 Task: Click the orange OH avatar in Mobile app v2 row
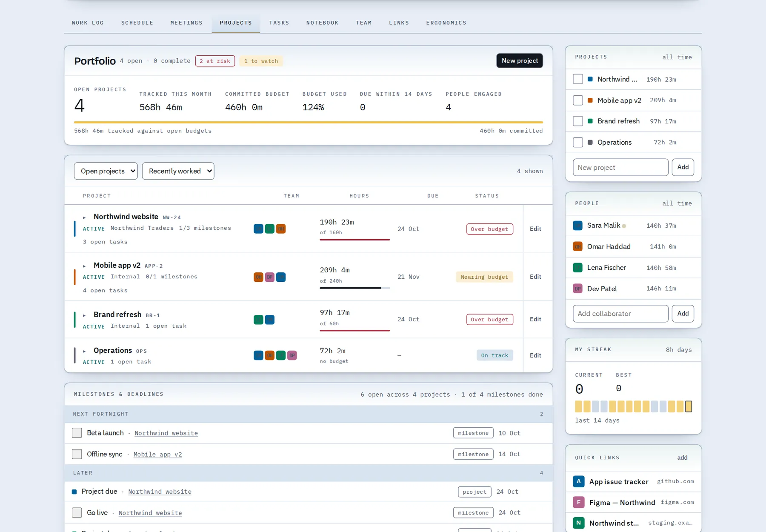click(258, 277)
